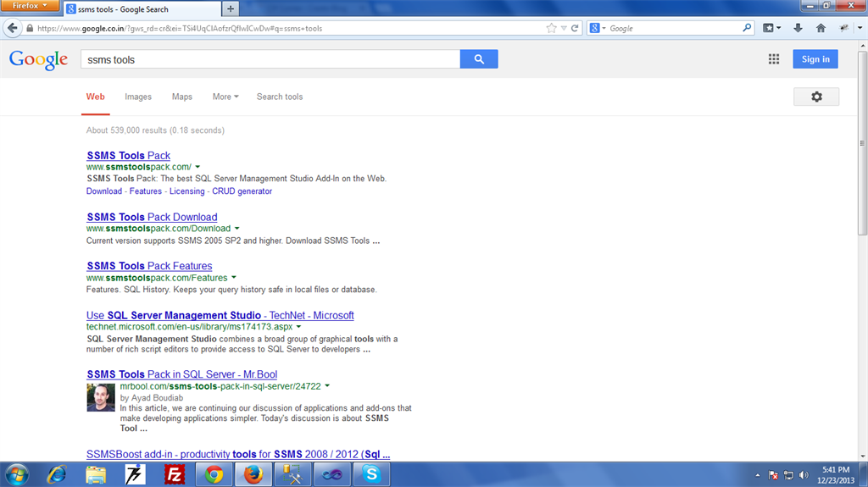
Task: Open the TechNet SQL Server Management Studio link
Action: pyautogui.click(x=220, y=315)
